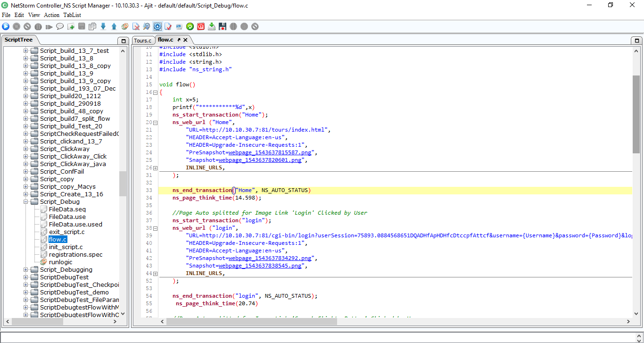Click the green download-to-tray icon
The width and height of the screenshot is (644, 343).
pos(212,26)
